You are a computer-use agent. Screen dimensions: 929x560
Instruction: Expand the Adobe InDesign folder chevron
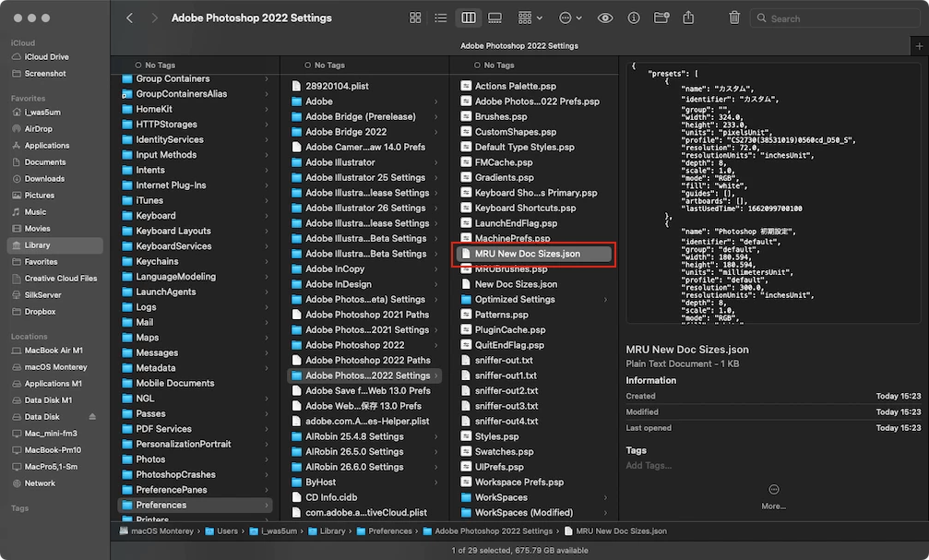pyautogui.click(x=436, y=284)
